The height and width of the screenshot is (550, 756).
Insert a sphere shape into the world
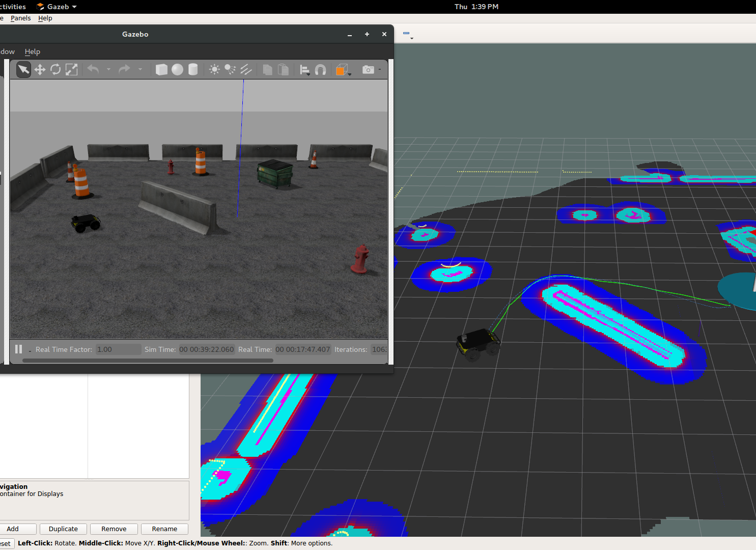click(x=177, y=69)
